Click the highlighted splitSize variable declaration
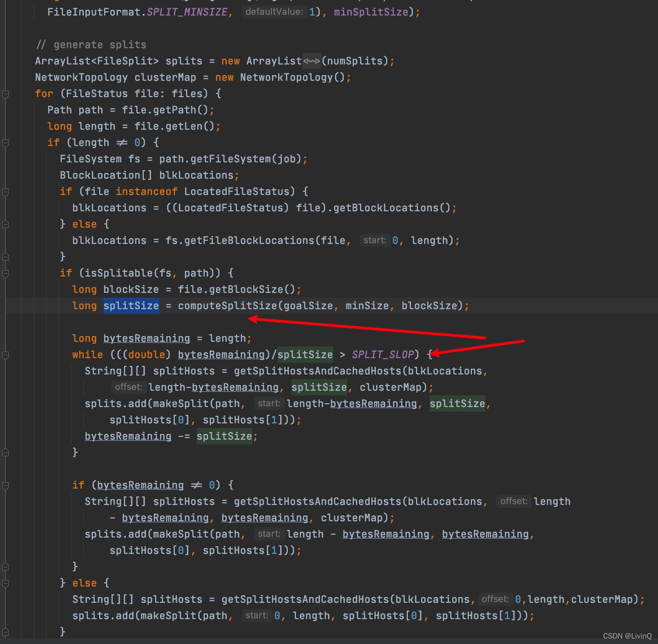Screen dimensions: 658x644 tap(131, 306)
